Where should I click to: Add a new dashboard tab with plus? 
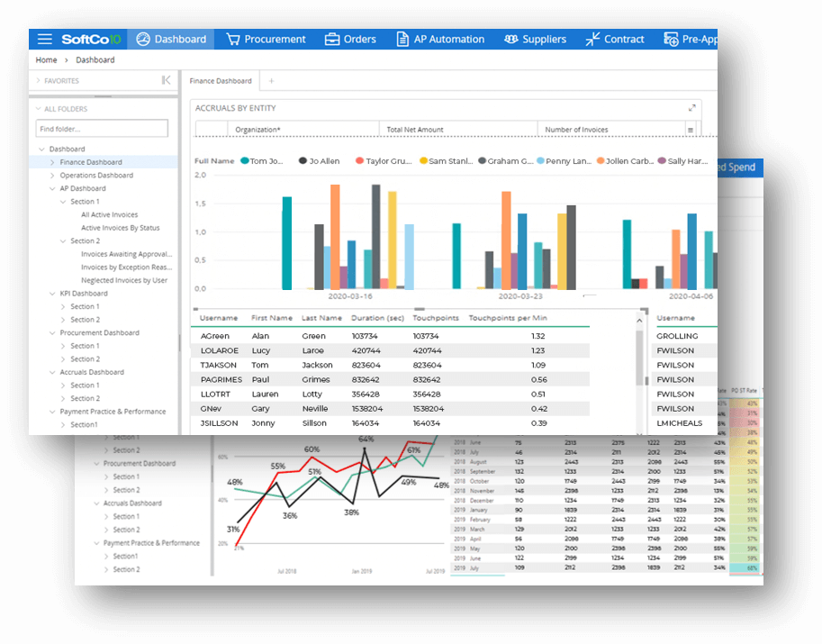click(x=271, y=81)
